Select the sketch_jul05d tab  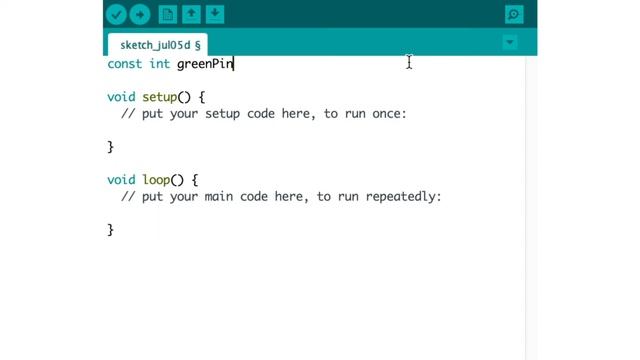158,44
